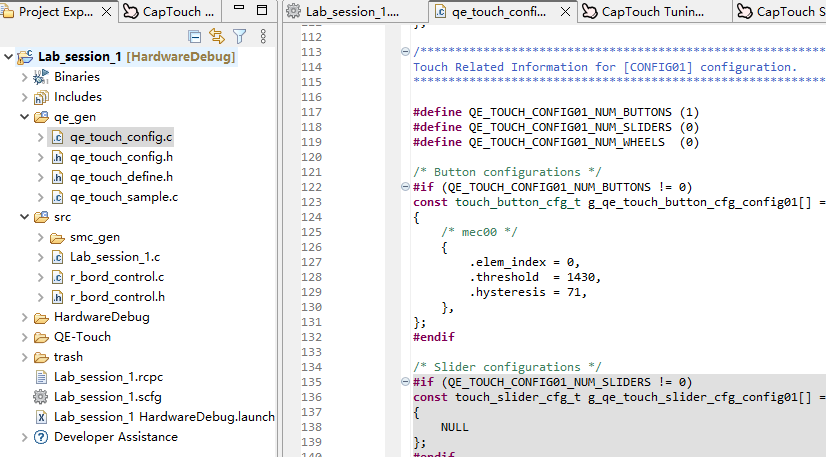Expand Developer Assistance node
The width and height of the screenshot is (826, 457).
coord(24,437)
